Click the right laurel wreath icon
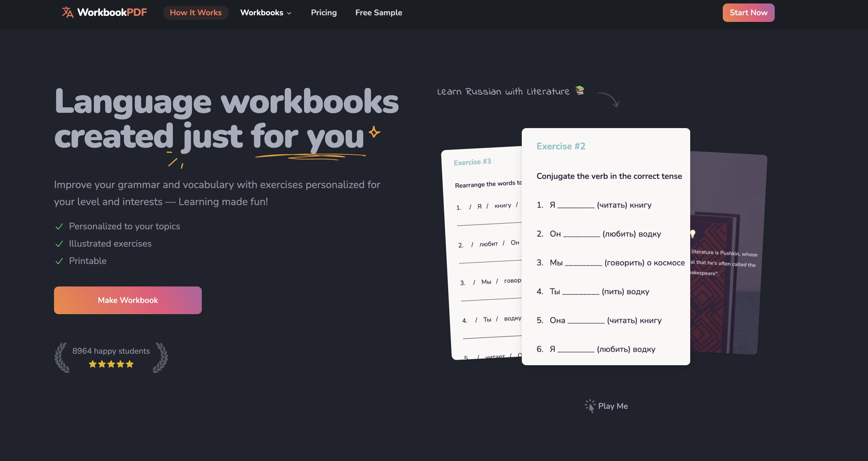The image size is (868, 461). coord(160,357)
